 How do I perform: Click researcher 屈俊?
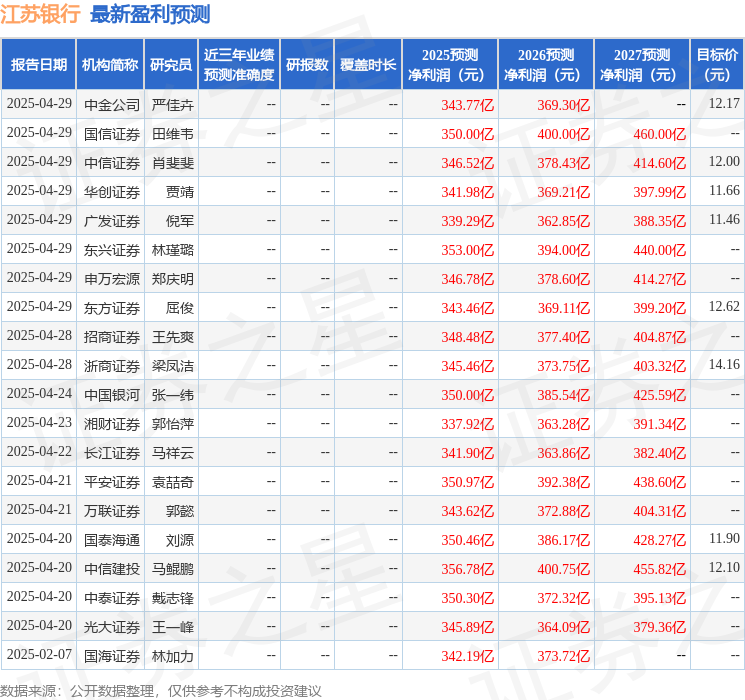pos(180,308)
